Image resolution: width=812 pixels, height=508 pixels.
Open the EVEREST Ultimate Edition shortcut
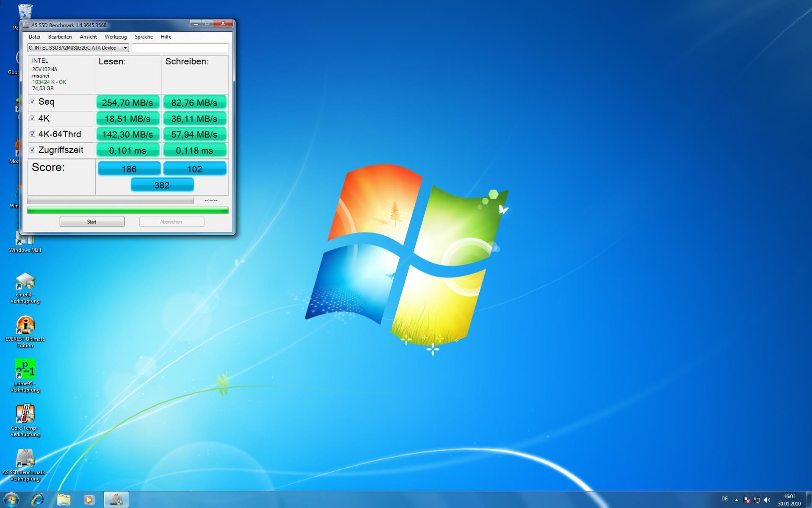click(25, 332)
